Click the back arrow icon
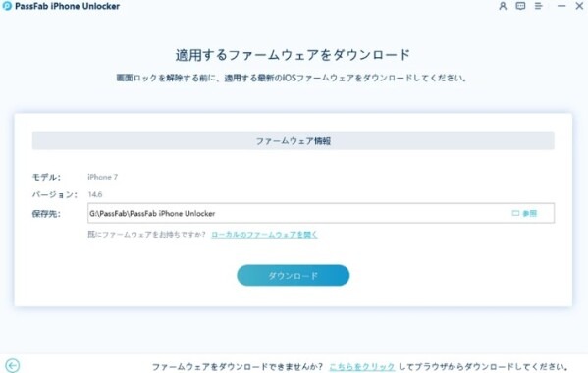 click(13, 365)
